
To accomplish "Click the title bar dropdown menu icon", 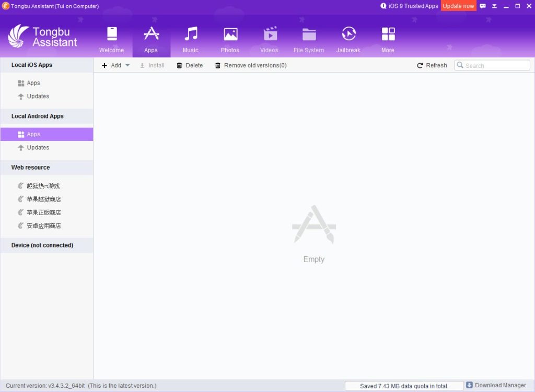I will coord(494,6).
